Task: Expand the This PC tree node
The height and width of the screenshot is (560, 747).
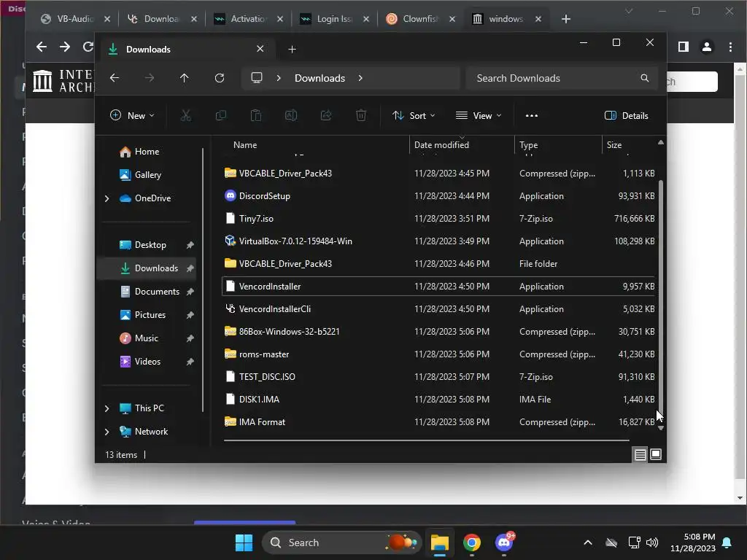Action: pos(107,408)
